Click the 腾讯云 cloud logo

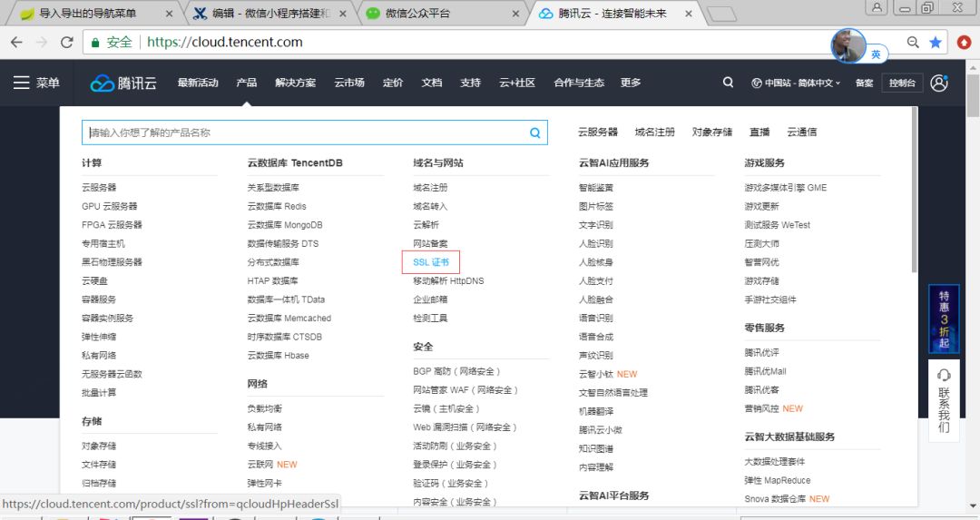(123, 83)
